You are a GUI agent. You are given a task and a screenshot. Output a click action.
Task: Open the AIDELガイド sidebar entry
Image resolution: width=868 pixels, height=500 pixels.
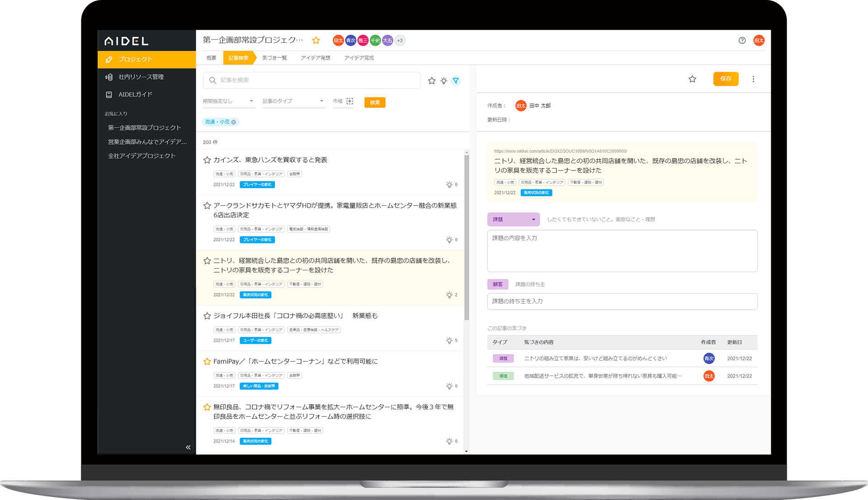pyautogui.click(x=137, y=94)
